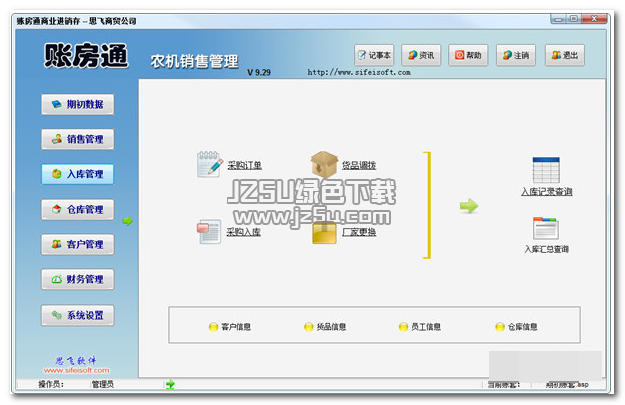Select 系统设置 in the sidebar
625x405 pixels.
pos(77,315)
